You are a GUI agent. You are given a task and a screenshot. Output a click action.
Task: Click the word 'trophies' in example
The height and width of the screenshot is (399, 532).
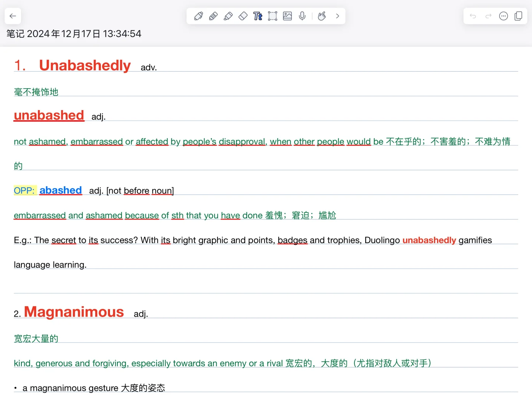point(344,240)
